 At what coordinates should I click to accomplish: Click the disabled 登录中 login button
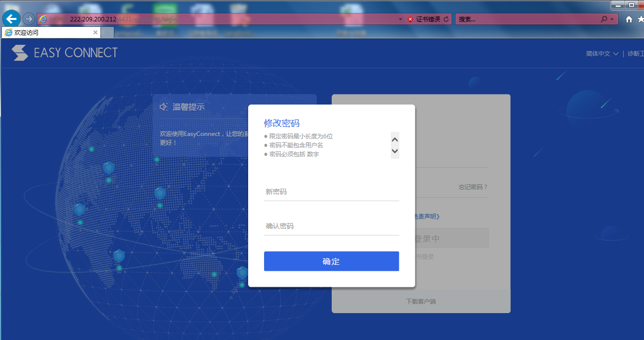[x=452, y=238]
